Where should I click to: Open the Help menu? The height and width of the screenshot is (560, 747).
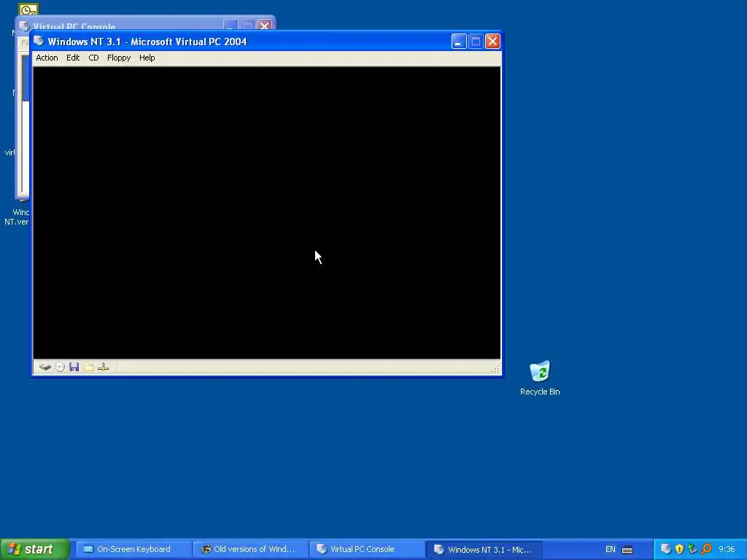(147, 58)
